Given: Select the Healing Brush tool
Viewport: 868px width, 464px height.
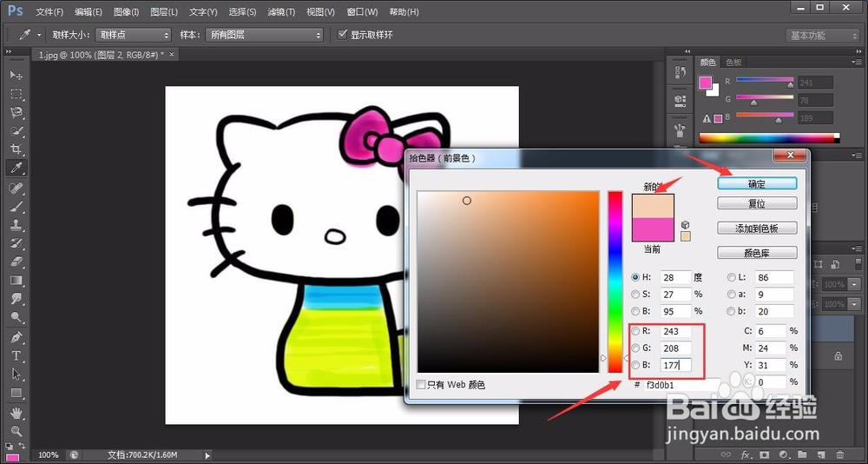Looking at the screenshot, I should [16, 189].
